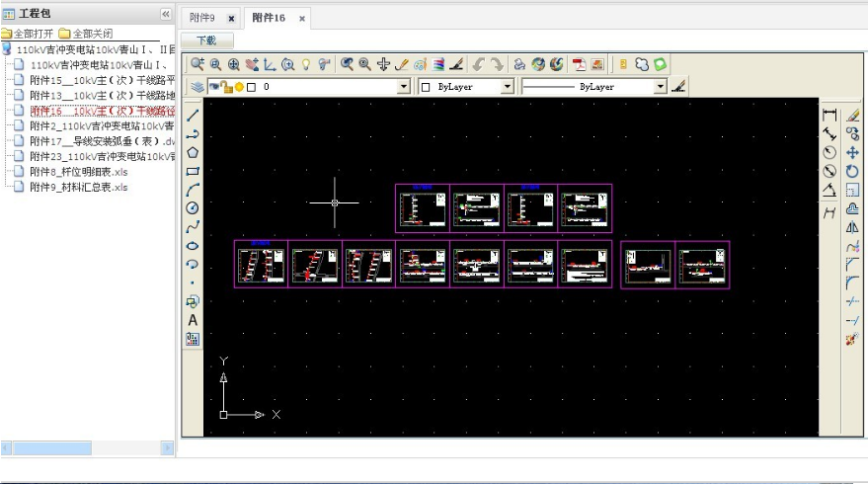
Task: Switch to the 附件9 tab
Action: [201, 18]
